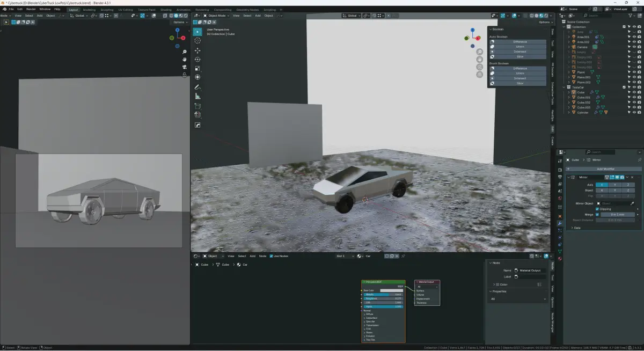Viewport: 644px width, 351px height.
Task: Open the File menu
Action: (11, 9)
